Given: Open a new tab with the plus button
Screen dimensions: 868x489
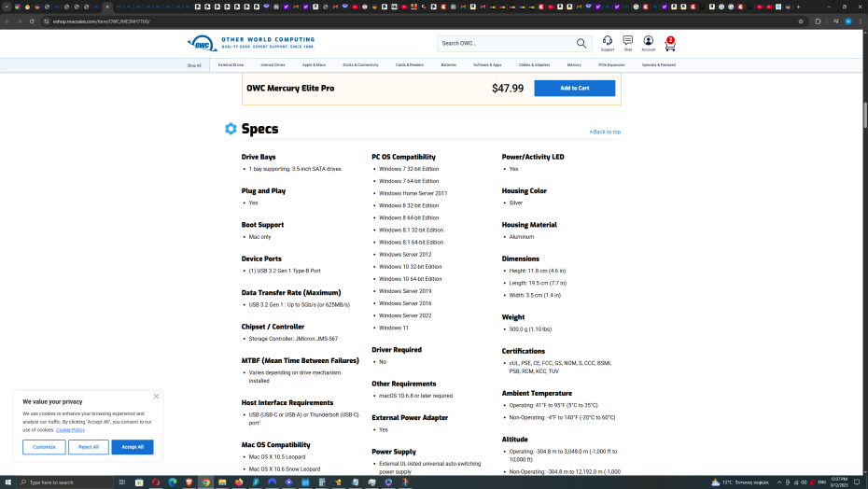Looking at the screenshot, I should (798, 7).
